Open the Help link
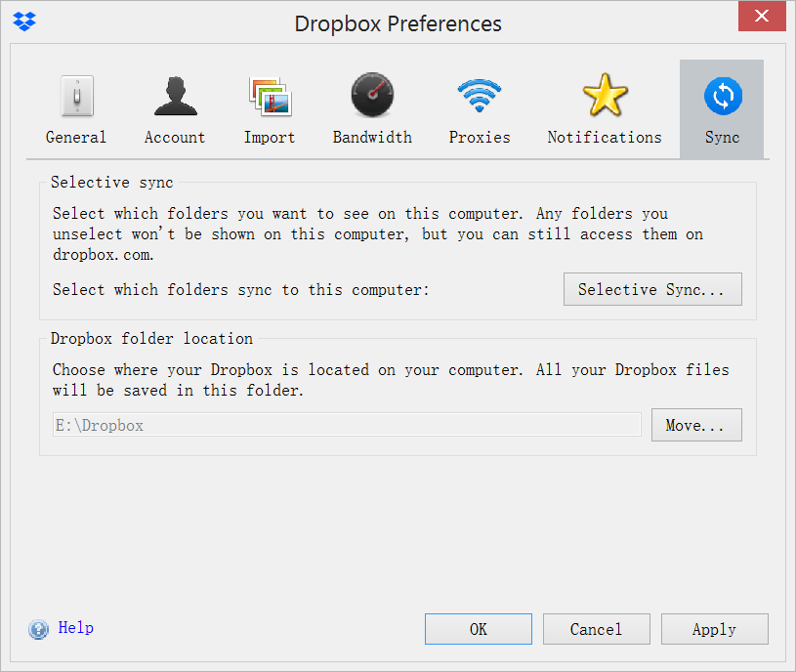Viewport: 796px width, 672px height. tap(75, 628)
